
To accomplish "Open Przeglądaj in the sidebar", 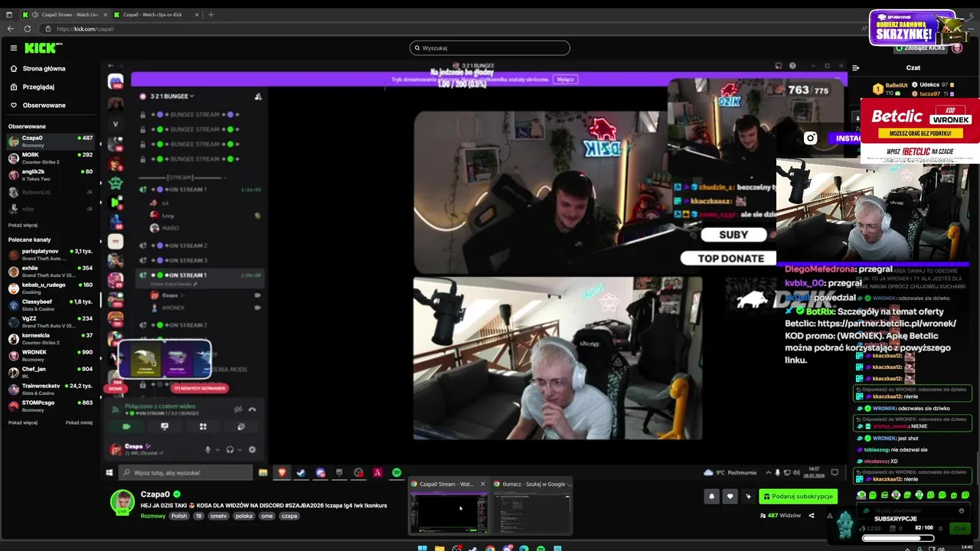I will (x=38, y=86).
